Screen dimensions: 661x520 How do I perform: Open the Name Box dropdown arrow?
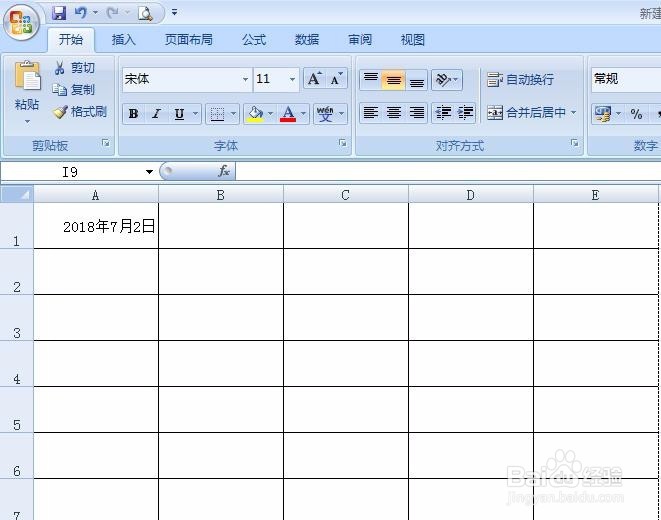[x=149, y=172]
